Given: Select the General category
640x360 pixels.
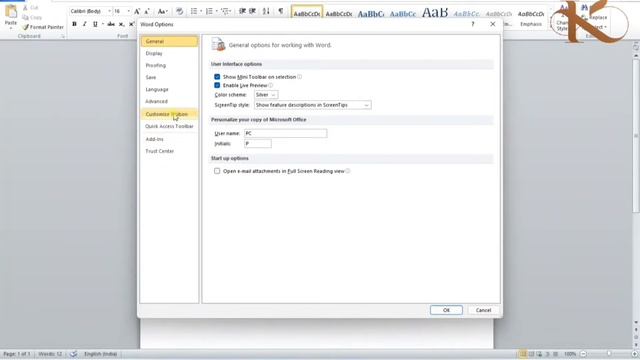Looking at the screenshot, I should 169,41.
